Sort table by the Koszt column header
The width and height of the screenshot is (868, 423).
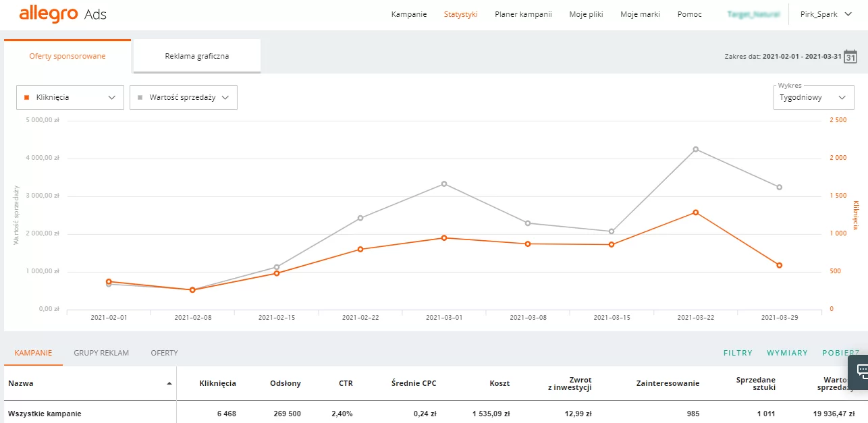tap(499, 383)
